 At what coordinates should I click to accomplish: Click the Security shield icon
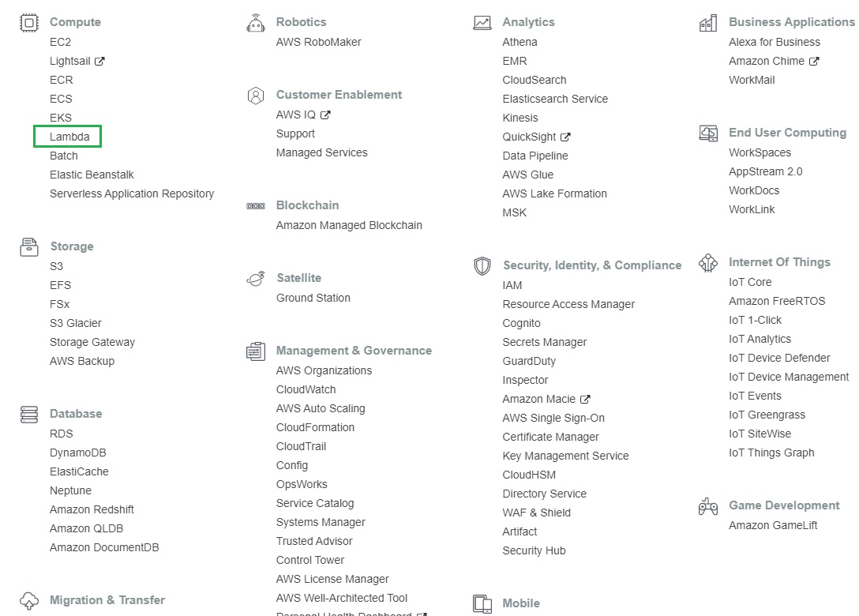[482, 265]
